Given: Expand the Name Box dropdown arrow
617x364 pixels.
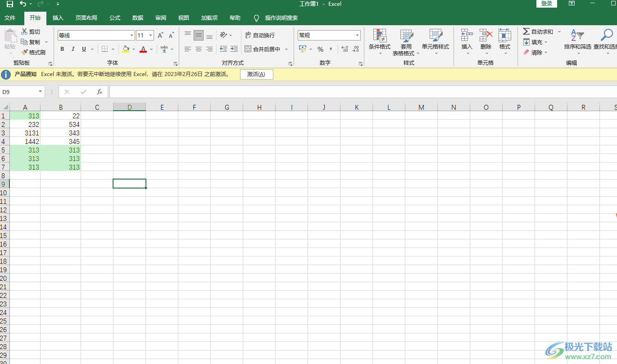Looking at the screenshot, I should coord(40,92).
